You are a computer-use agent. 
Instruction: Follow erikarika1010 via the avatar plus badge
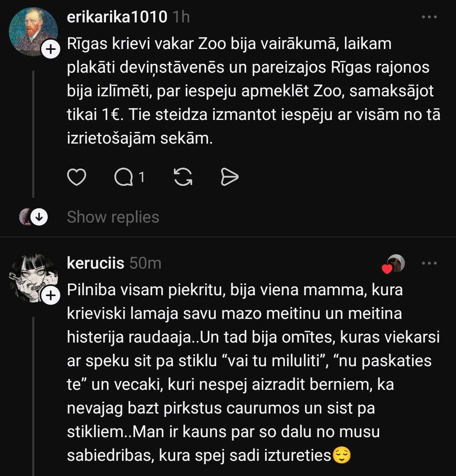tap(51, 50)
